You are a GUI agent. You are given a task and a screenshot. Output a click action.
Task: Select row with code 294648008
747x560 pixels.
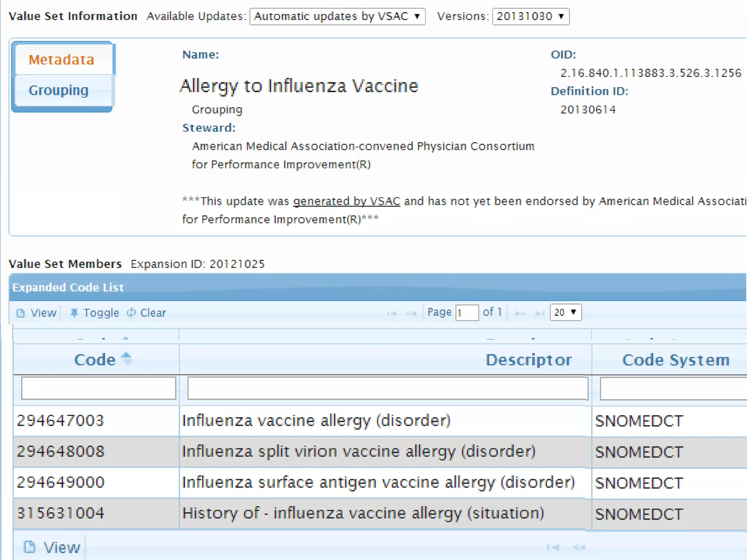tap(61, 451)
